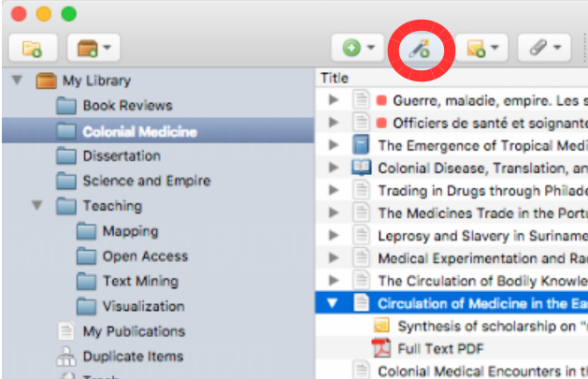Select the Book Reviews collection
Image resolution: width=588 pixels, height=379 pixels.
coord(127,106)
